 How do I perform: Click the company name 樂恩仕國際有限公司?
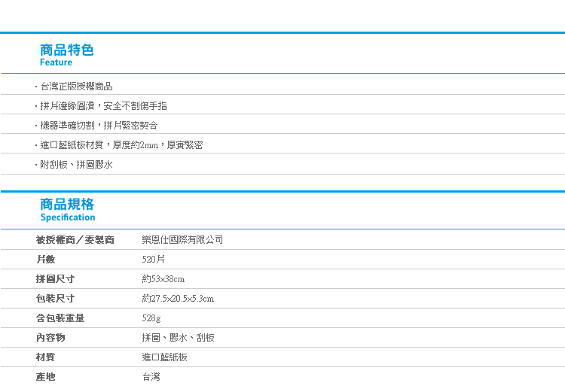coord(182,240)
